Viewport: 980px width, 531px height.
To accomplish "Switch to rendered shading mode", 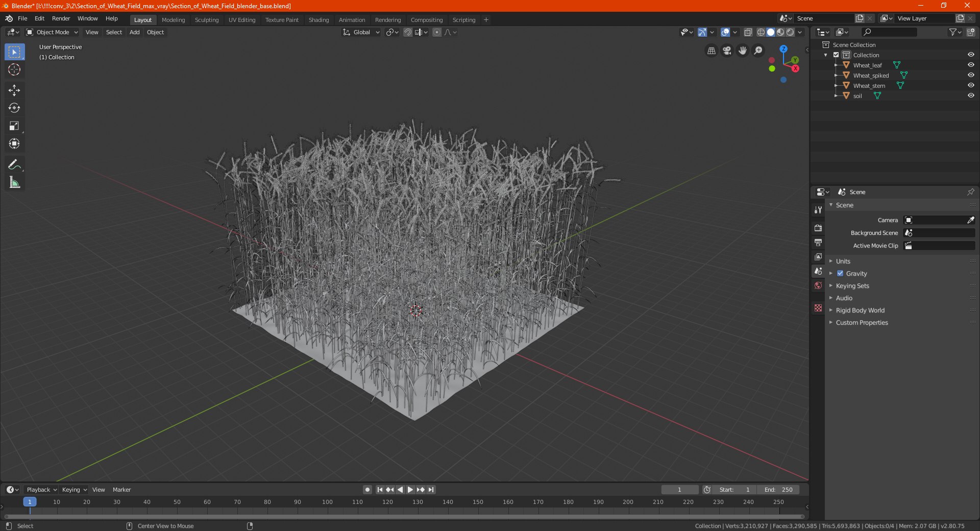I will tap(790, 32).
